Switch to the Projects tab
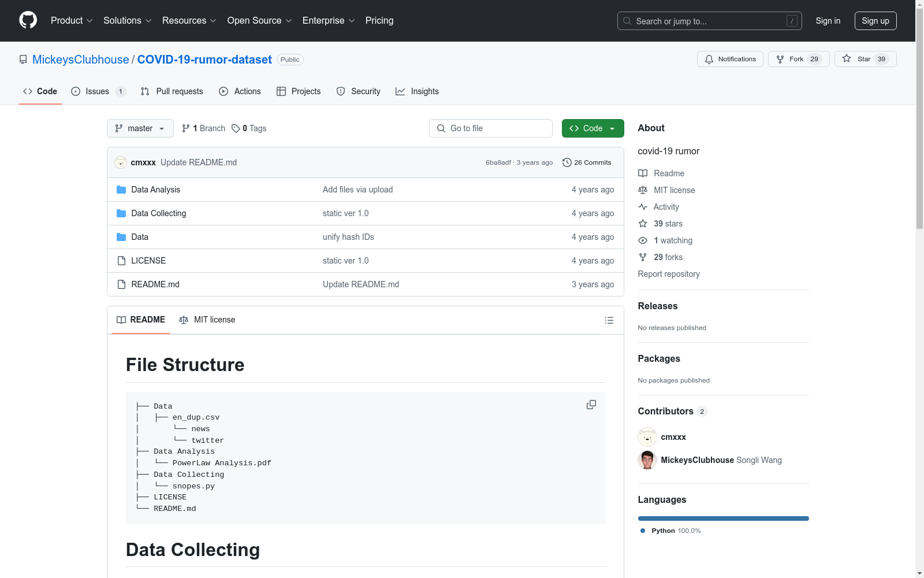Screen dimensions: 924x578 coord(299,91)
